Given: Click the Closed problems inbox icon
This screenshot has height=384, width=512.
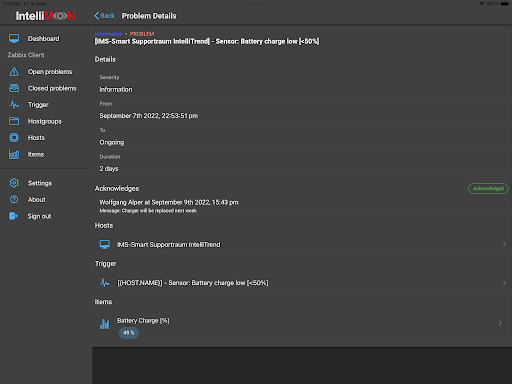Looking at the screenshot, I should click(14, 88).
